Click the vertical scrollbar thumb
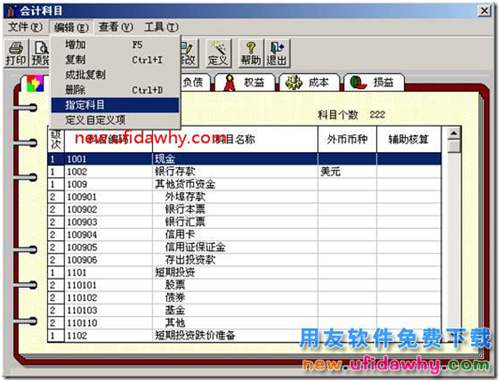Screen dimensions: 500x382 coord(453,147)
